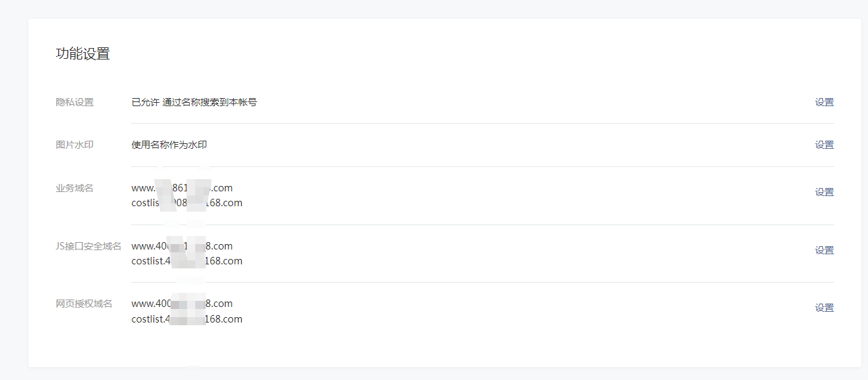
Task: Open 设置 for JS接口安全域名 row
Action: pyautogui.click(x=824, y=250)
